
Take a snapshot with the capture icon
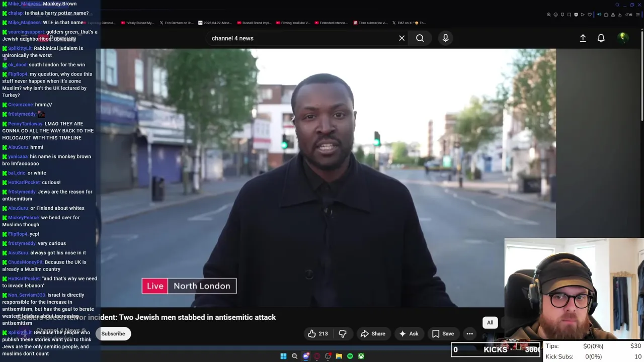[569, 15]
